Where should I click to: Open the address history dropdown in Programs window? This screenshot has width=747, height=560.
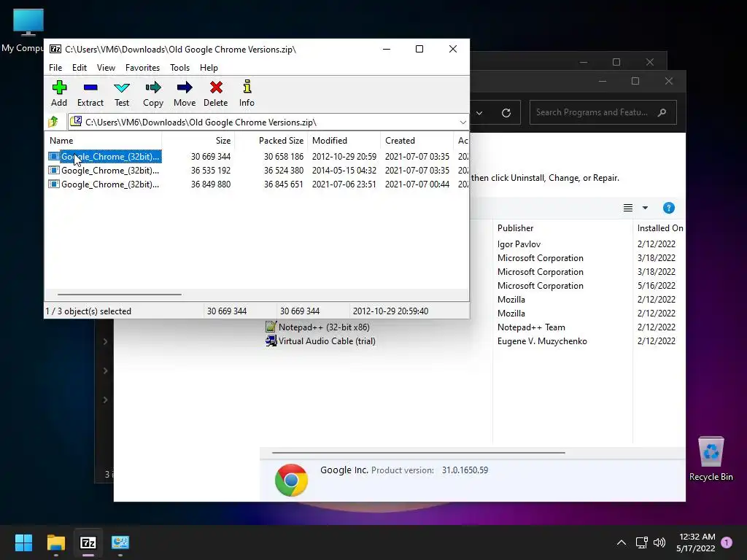479,113
